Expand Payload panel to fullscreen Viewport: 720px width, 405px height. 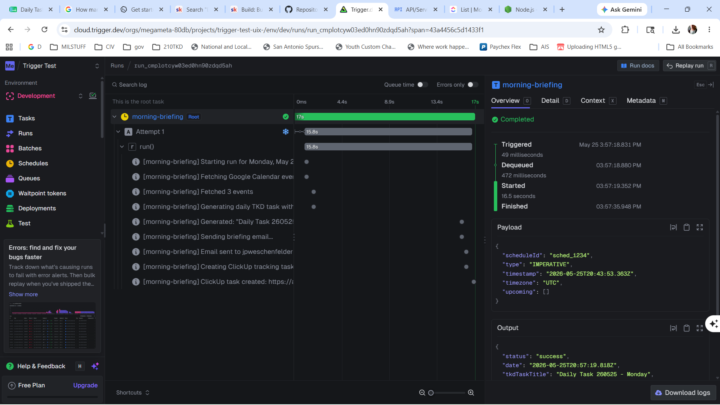(700, 227)
